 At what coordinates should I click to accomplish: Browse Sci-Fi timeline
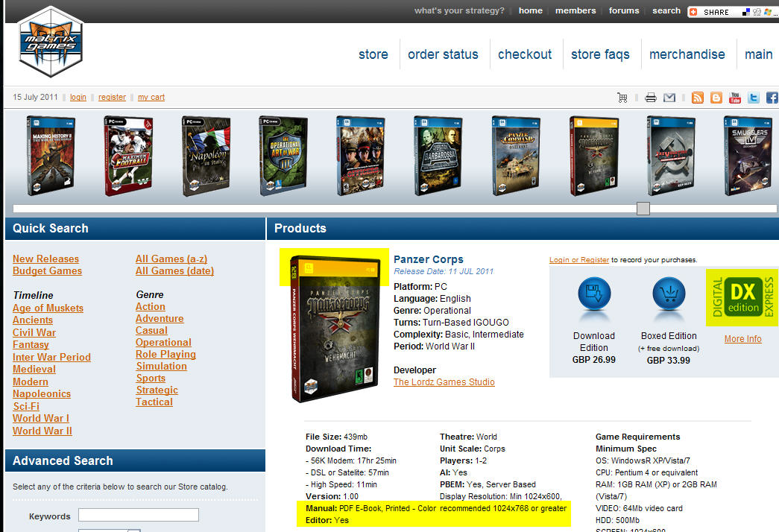(26, 406)
